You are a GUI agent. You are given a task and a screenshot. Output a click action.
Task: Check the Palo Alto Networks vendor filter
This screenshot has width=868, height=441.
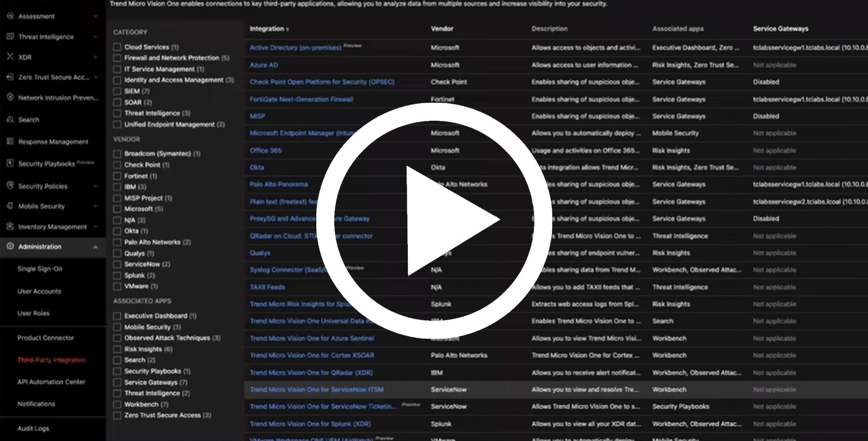[117, 242]
